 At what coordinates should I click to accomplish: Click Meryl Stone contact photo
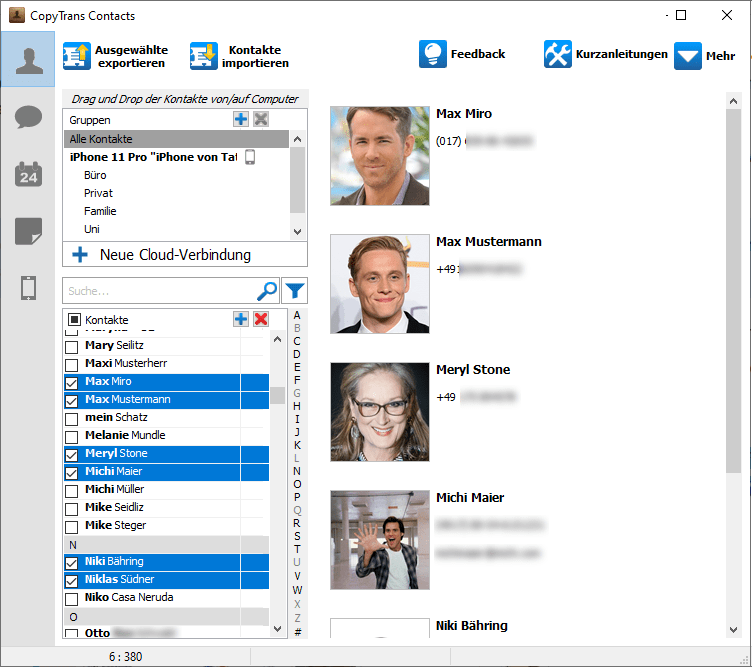point(380,412)
